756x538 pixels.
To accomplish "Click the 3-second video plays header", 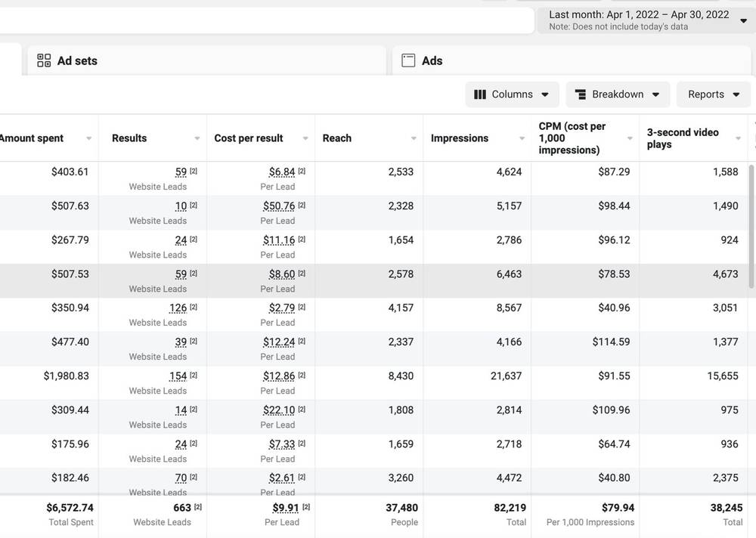I will click(683, 138).
